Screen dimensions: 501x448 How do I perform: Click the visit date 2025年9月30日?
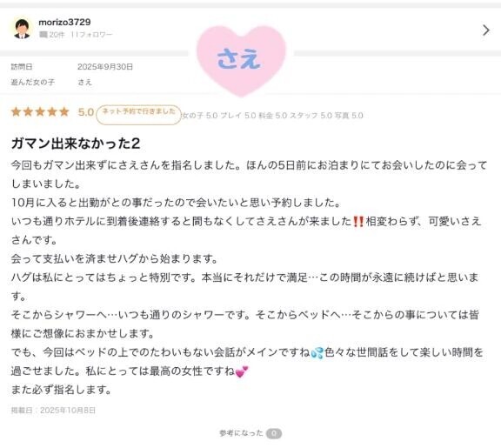[105, 66]
